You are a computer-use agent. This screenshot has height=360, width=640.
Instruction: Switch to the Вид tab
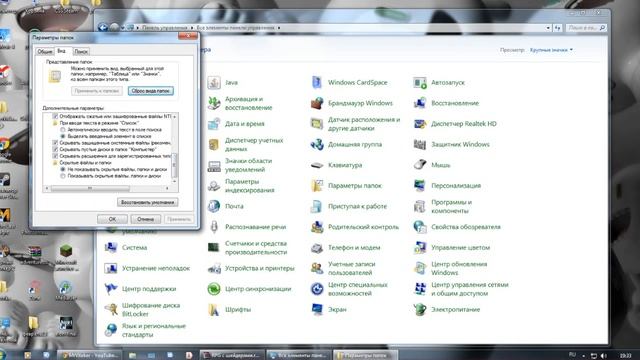pos(62,51)
